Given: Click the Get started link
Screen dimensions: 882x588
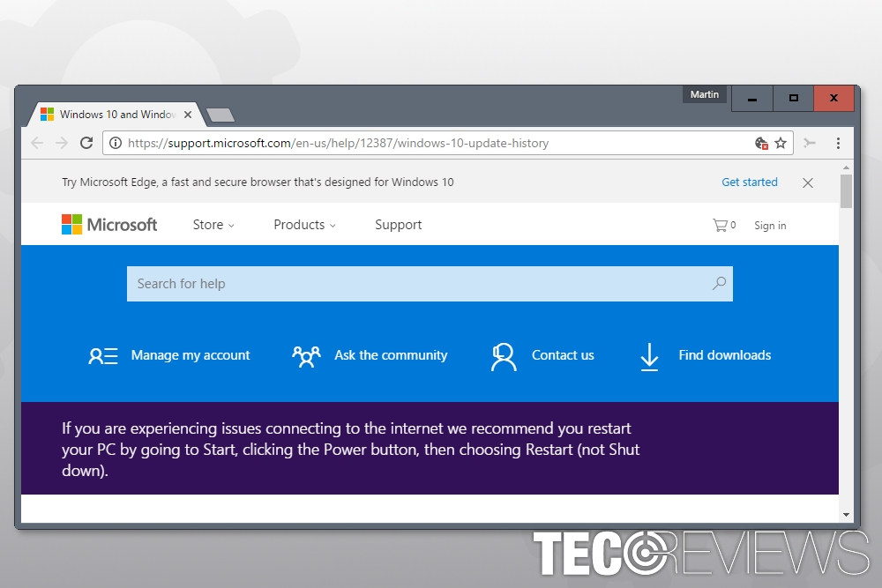Looking at the screenshot, I should 749,182.
